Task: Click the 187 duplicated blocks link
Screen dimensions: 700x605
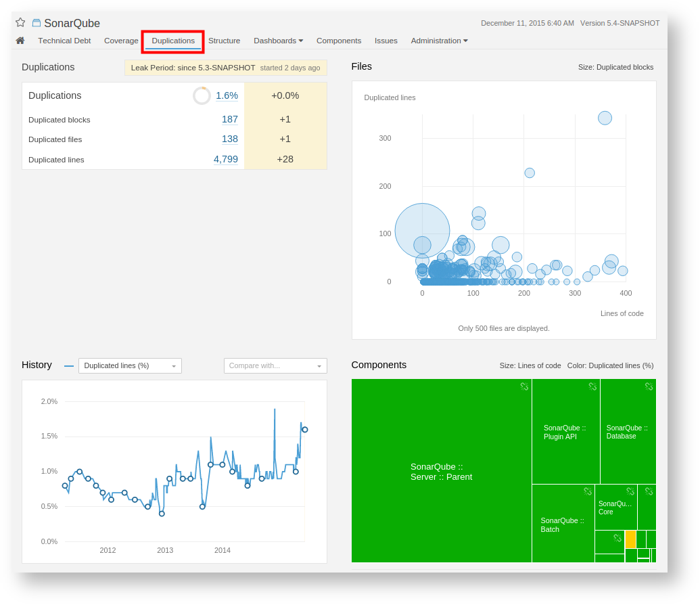Action: tap(230, 119)
